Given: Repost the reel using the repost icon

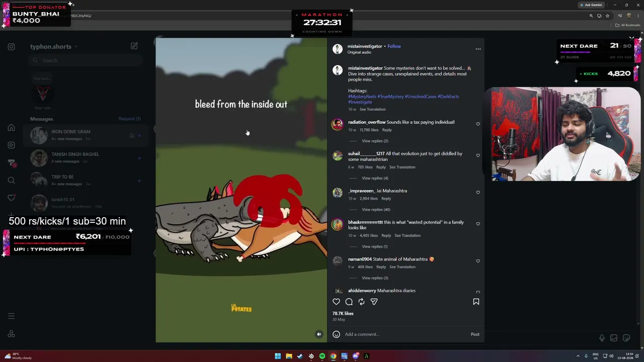Looking at the screenshot, I should 361,302.
